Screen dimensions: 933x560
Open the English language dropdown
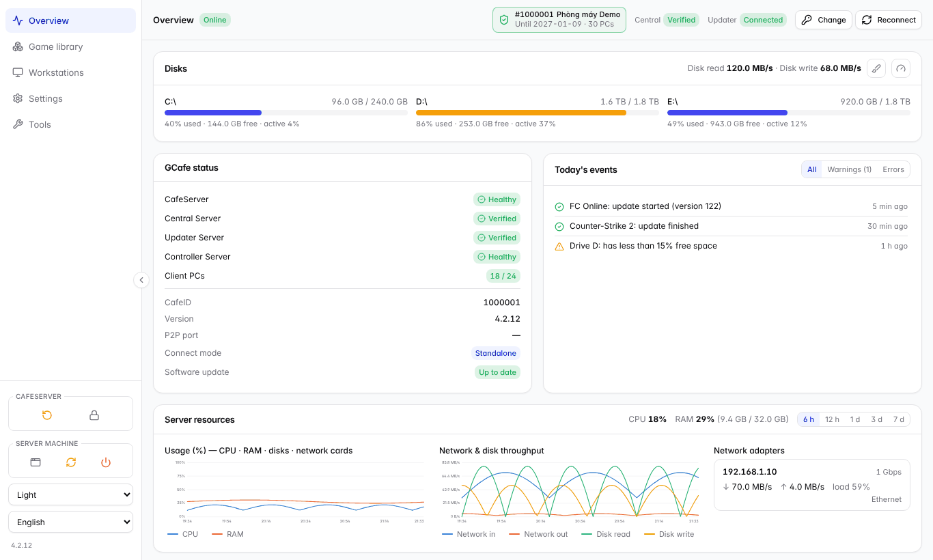click(x=71, y=522)
